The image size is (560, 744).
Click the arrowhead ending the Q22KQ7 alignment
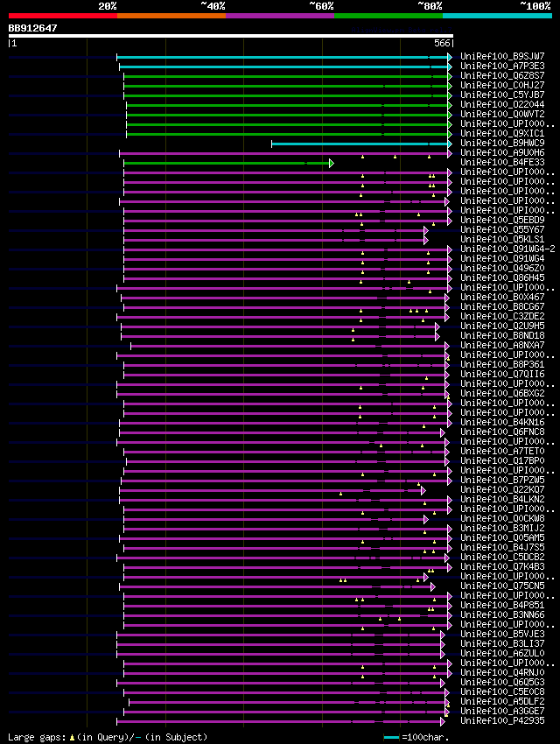tap(423, 491)
